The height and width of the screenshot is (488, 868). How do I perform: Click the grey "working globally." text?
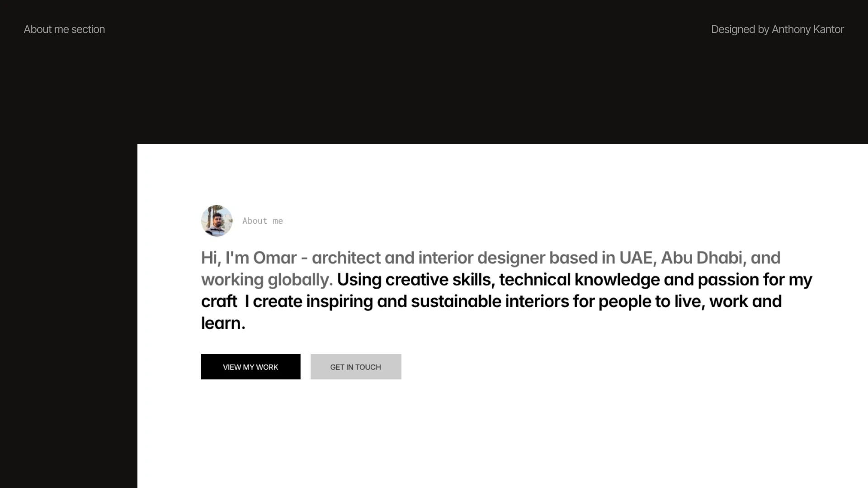click(x=267, y=280)
